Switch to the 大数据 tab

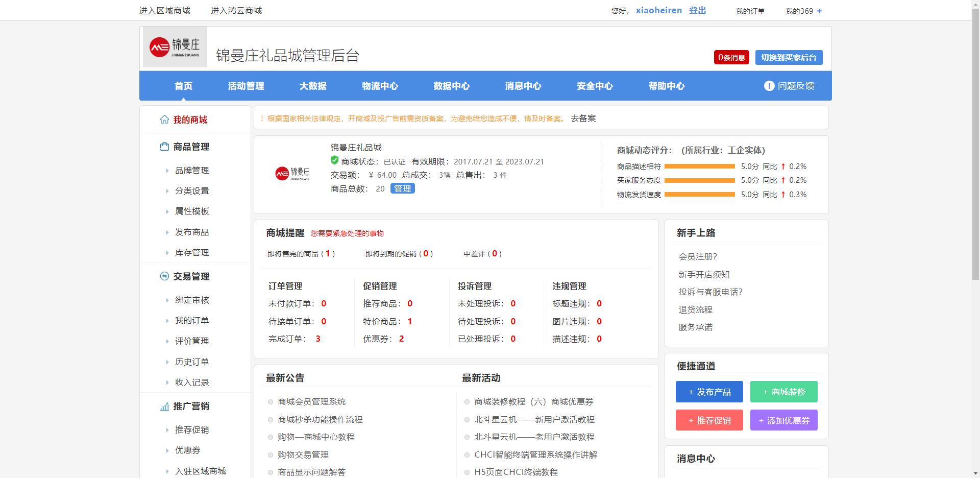coord(313,86)
